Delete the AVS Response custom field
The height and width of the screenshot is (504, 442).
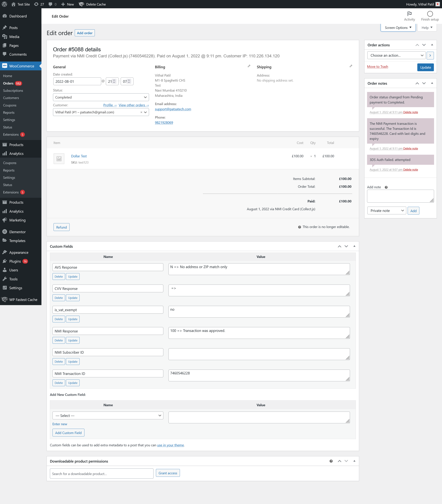click(59, 277)
